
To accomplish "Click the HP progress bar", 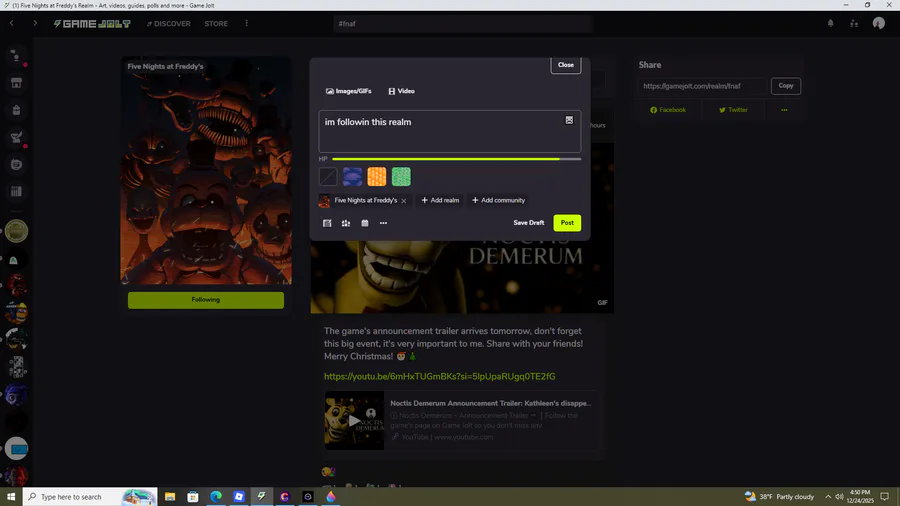I will [x=456, y=159].
